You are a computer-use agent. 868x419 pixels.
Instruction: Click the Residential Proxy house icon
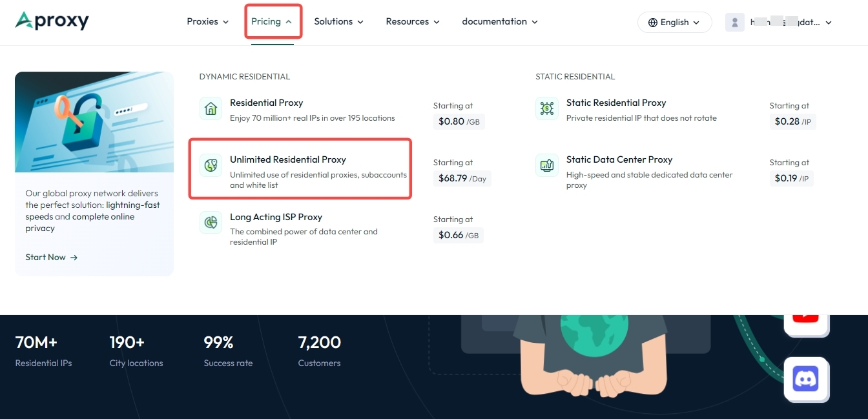point(211,108)
